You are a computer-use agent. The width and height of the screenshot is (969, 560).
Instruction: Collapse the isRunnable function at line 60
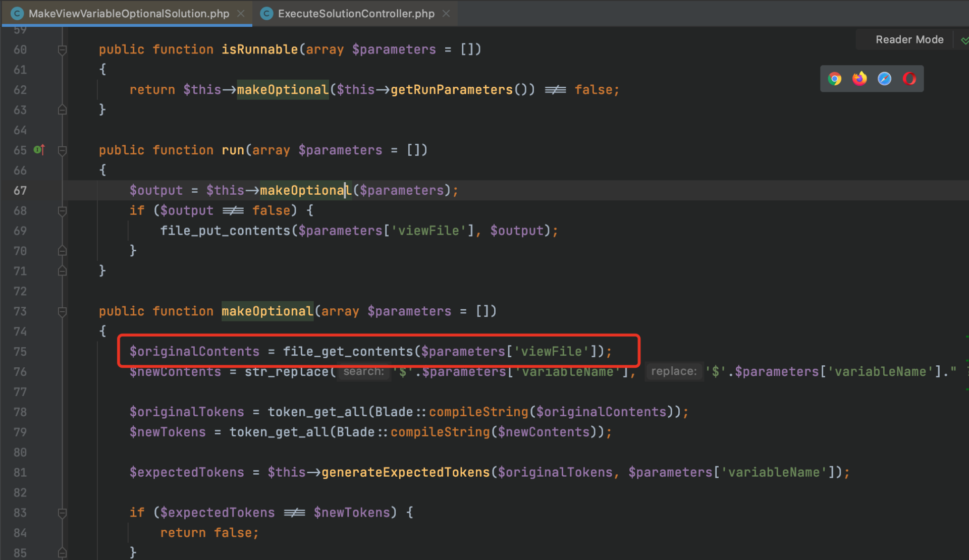coord(62,50)
